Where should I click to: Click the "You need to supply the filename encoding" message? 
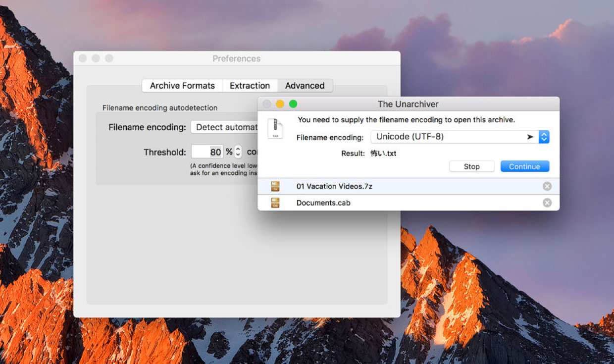click(407, 120)
